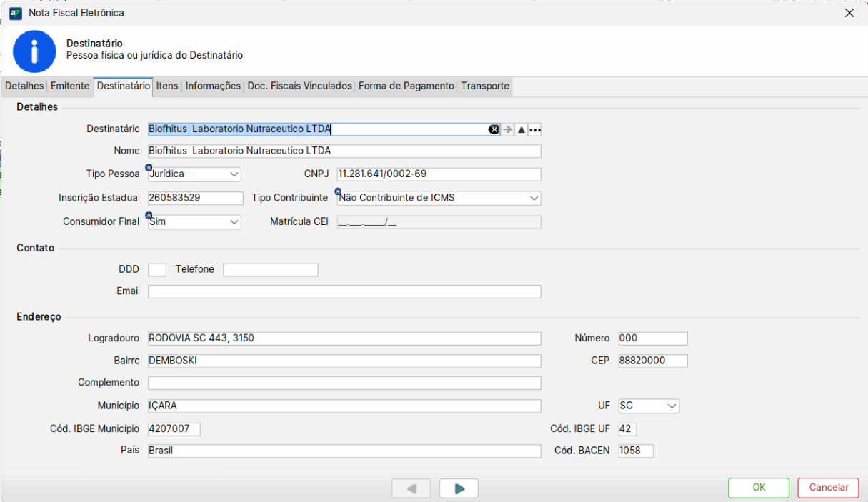Click the blue marker on Tipo Pessoa

click(149, 168)
